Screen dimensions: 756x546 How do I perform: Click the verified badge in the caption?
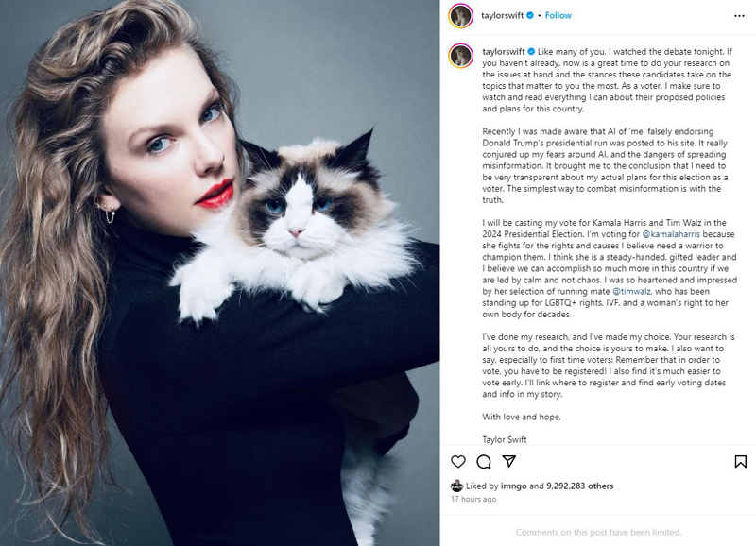coord(531,52)
